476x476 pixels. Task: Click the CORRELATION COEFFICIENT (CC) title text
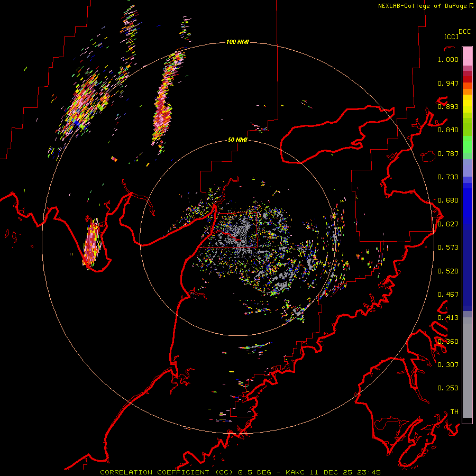click(x=167, y=472)
